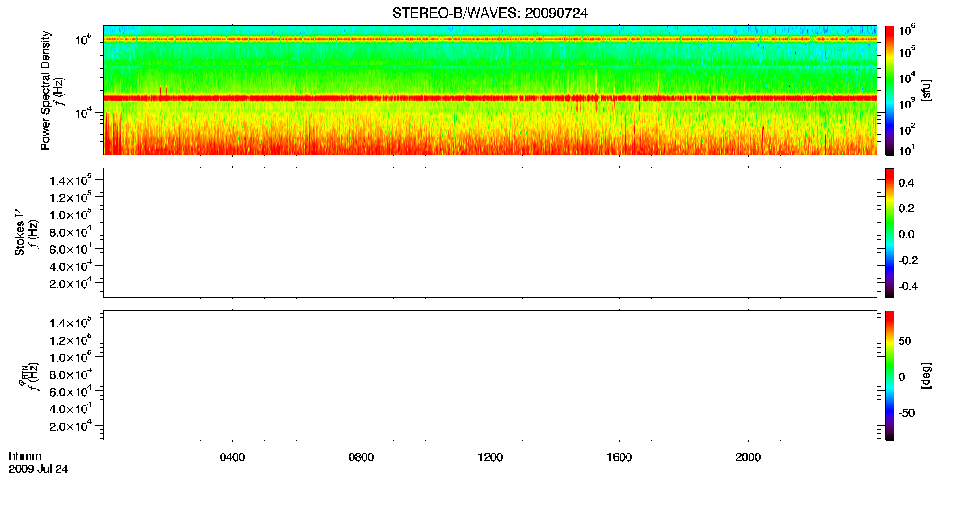Viewport: 980px width, 505px height.
Task: Click the red band near 100 kHz
Action: (490, 39)
